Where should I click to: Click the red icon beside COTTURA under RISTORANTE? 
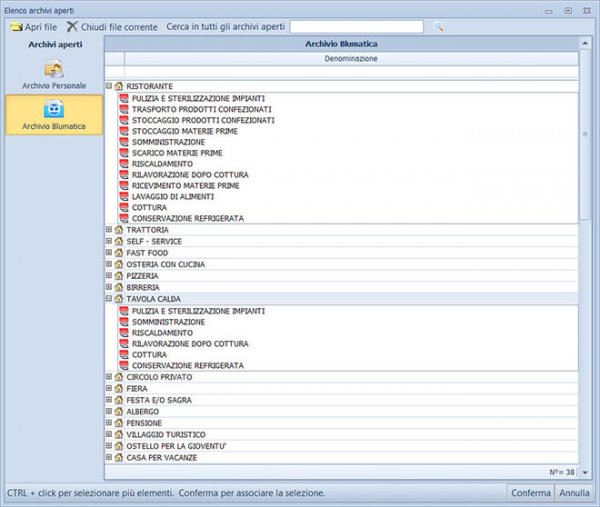coord(124,207)
